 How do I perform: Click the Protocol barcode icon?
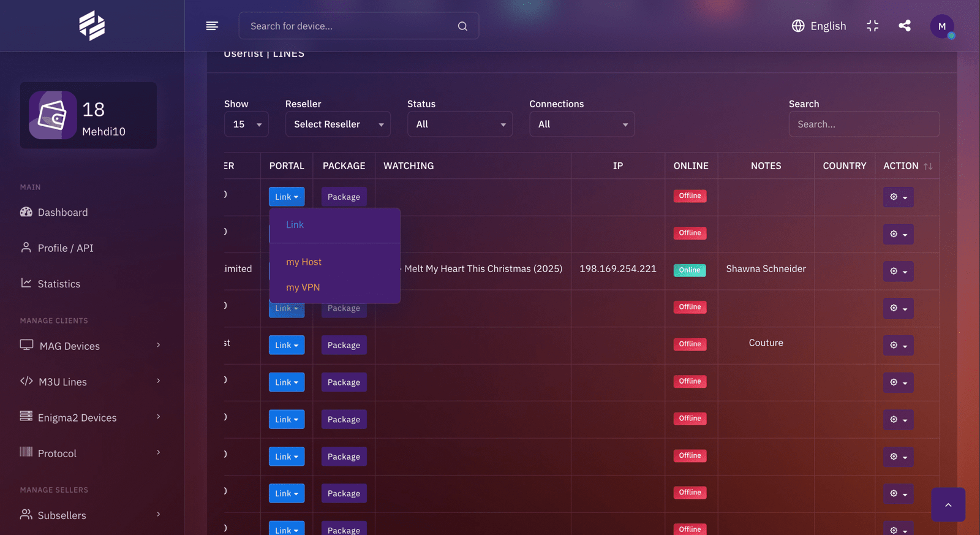tap(26, 452)
